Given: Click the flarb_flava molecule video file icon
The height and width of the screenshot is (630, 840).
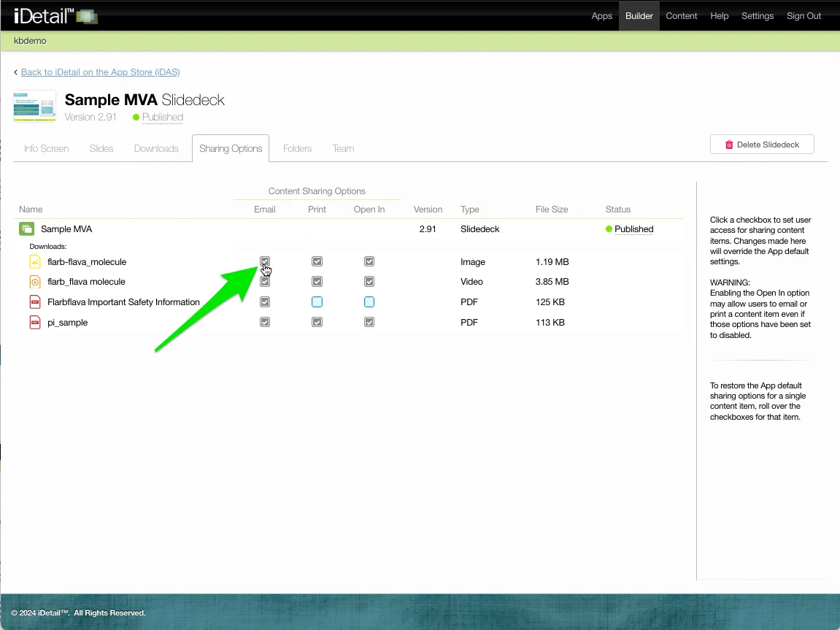Looking at the screenshot, I should [35, 282].
